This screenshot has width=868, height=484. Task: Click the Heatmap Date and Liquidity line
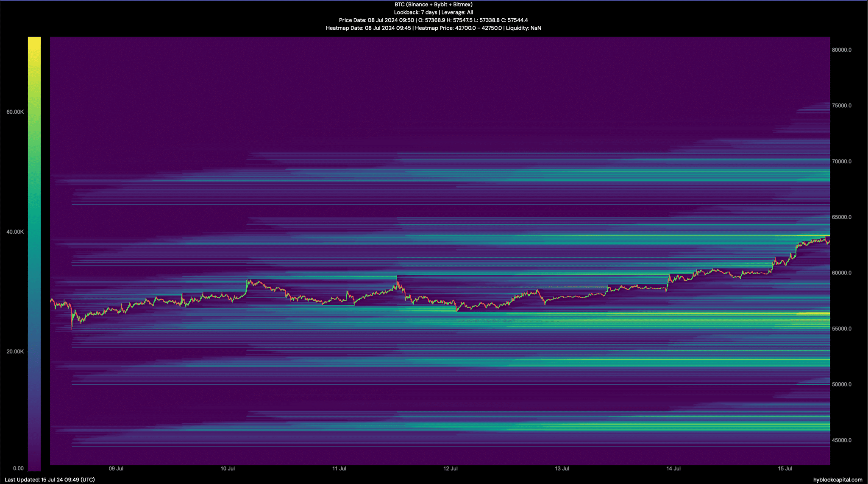(433, 28)
